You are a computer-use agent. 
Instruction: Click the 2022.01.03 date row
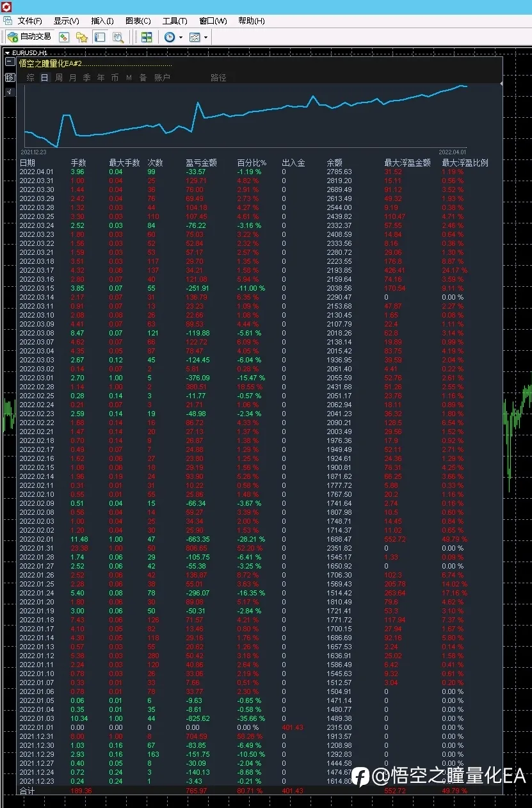click(36, 718)
